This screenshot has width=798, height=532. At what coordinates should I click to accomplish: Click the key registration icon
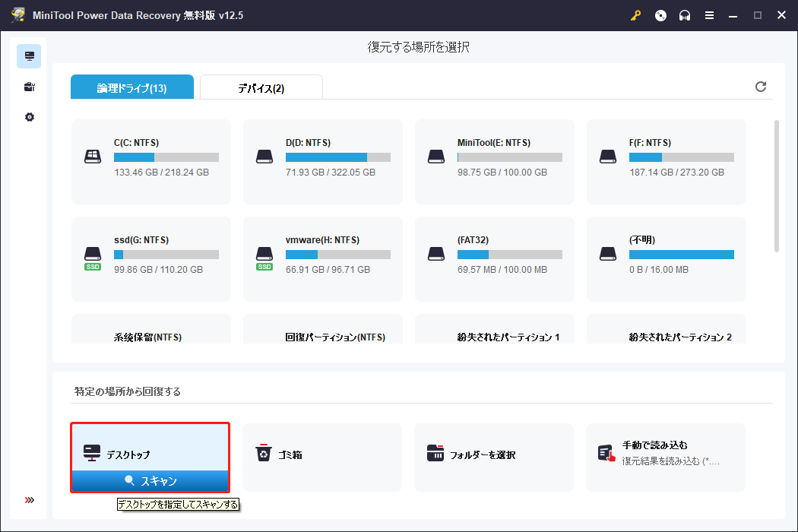[635, 15]
